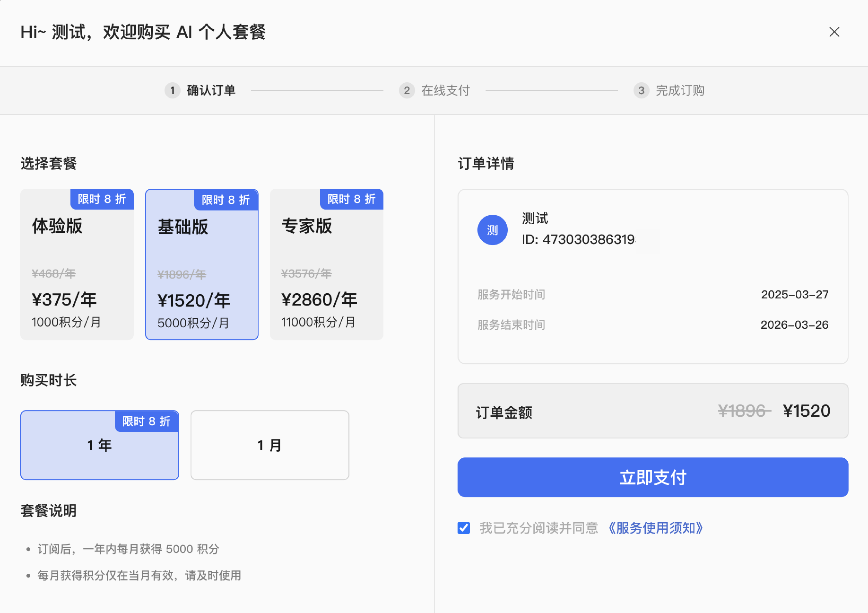Click the 限时 8 折 badge on 体验版

click(x=102, y=199)
